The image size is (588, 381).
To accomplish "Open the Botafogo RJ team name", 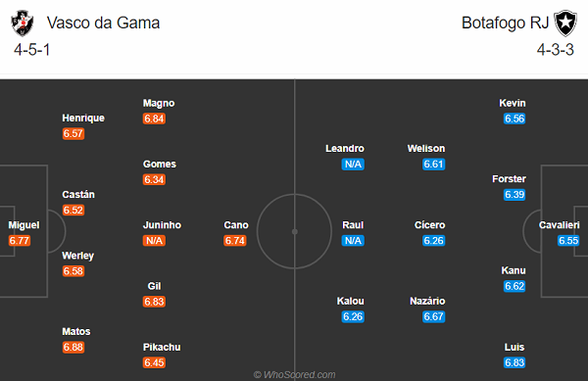I will [x=505, y=23].
